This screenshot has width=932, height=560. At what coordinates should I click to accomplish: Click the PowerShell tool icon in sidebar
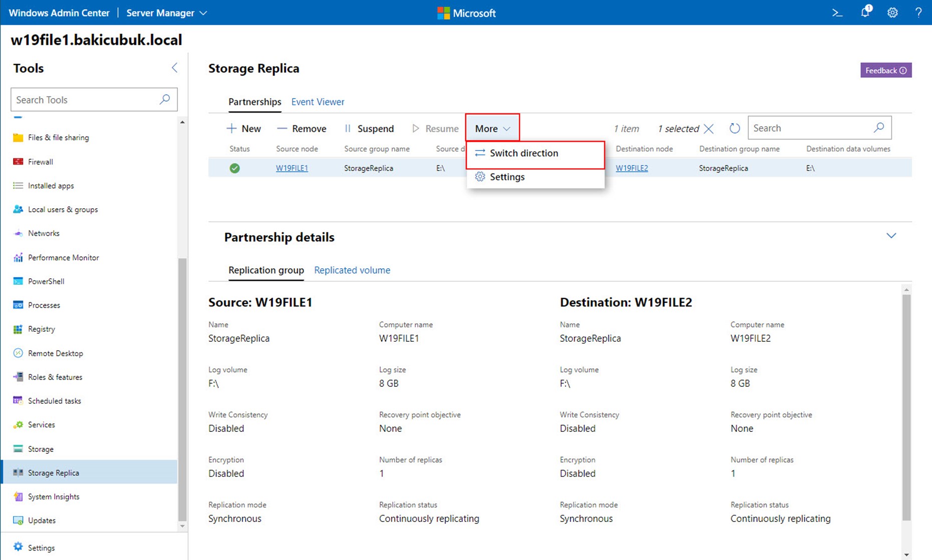(x=18, y=281)
